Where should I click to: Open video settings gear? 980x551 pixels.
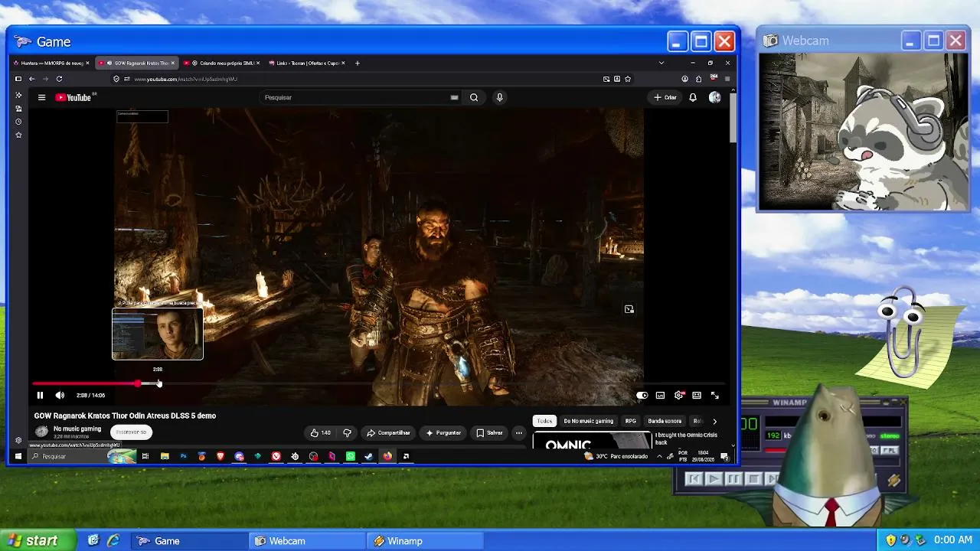678,396
